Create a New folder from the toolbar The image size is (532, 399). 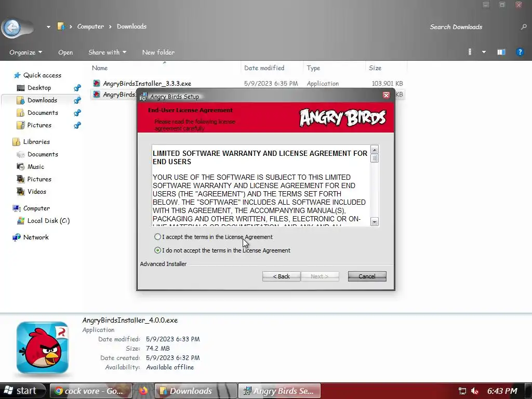(158, 52)
